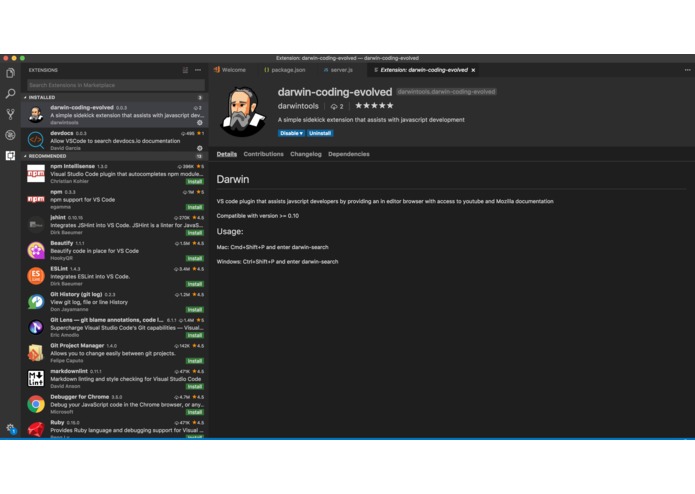Install Git Lens
This screenshot has height=494, width=695.
pos(195,335)
